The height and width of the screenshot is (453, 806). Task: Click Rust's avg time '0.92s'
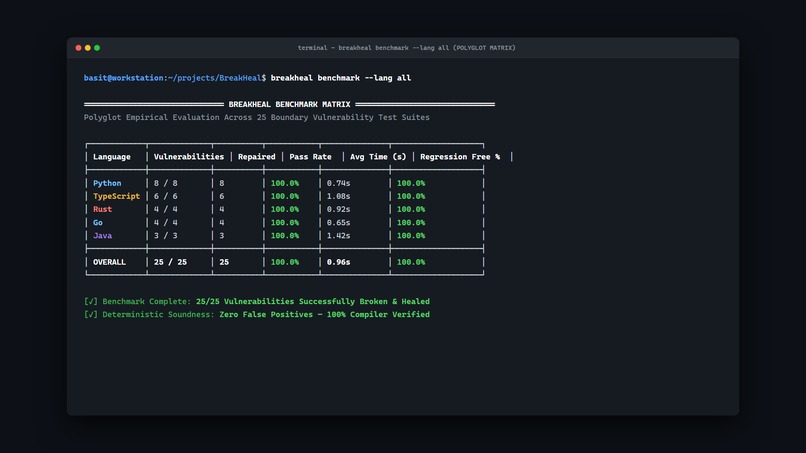coord(338,209)
